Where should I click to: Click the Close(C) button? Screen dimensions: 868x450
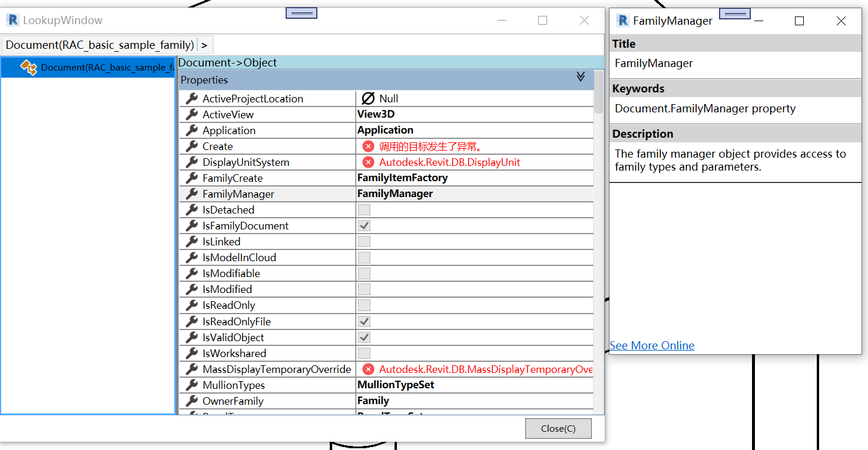(x=558, y=428)
